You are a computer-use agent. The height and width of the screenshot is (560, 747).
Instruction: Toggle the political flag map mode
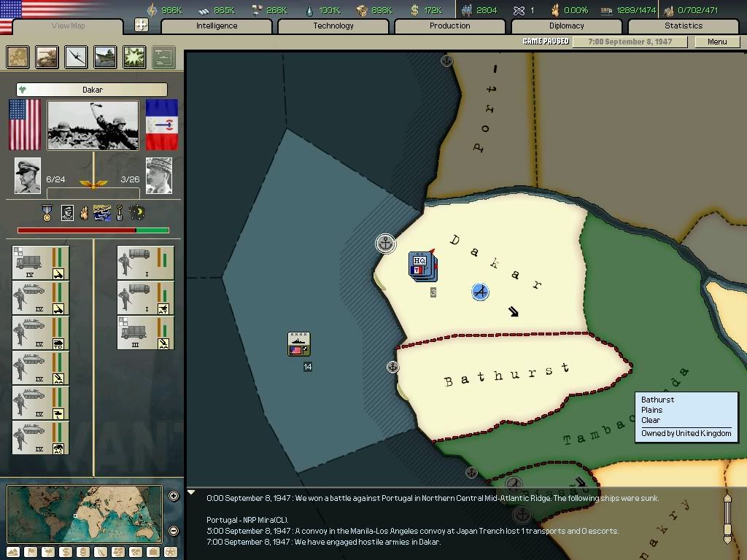click(31, 552)
